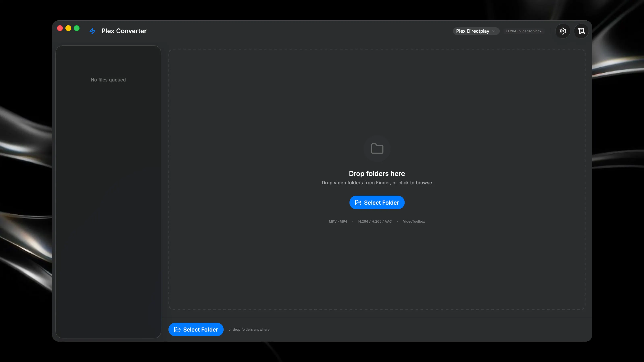Click the Plex Converter lightning bolt logo
Image resolution: width=644 pixels, height=362 pixels.
pos(92,31)
